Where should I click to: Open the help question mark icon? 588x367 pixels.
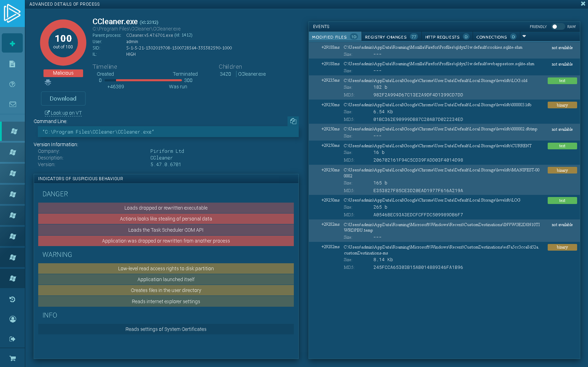[12, 84]
